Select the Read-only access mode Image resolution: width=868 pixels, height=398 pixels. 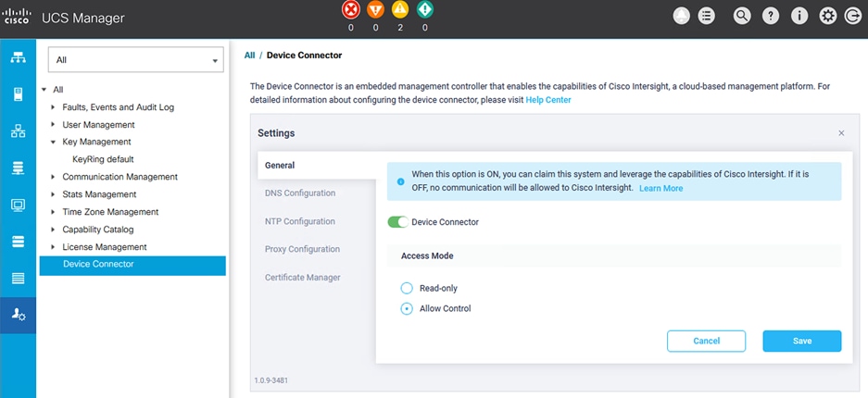(x=407, y=288)
